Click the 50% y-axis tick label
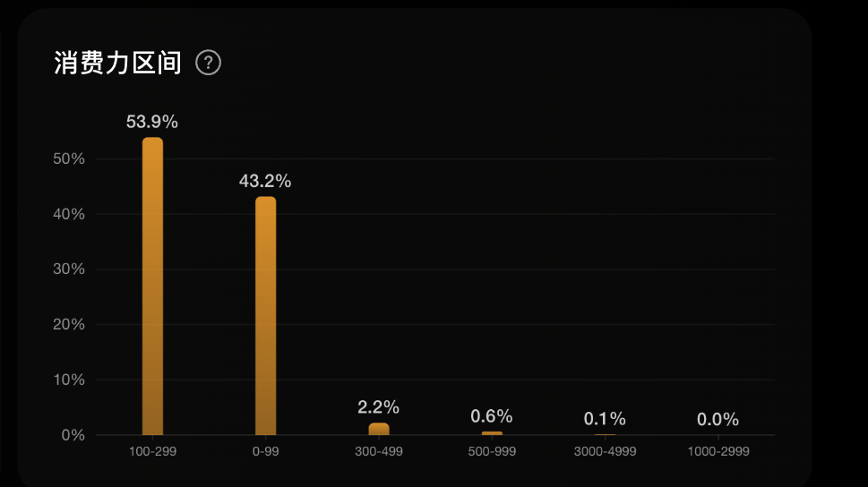 (x=68, y=159)
